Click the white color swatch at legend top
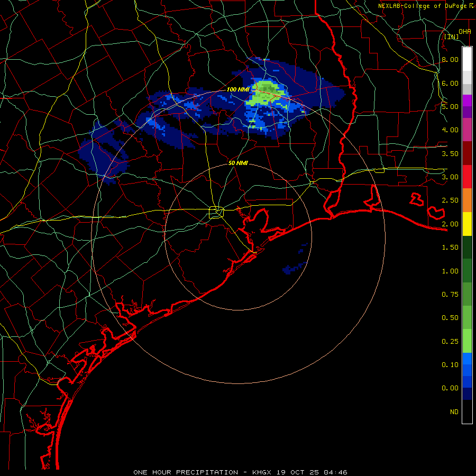The image size is (476, 476). 467,59
